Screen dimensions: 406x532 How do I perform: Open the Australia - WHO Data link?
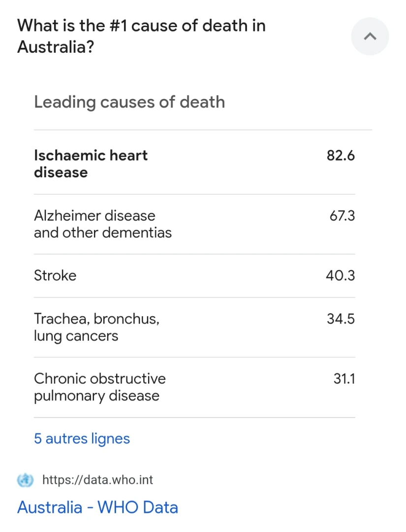pyautogui.click(x=97, y=507)
